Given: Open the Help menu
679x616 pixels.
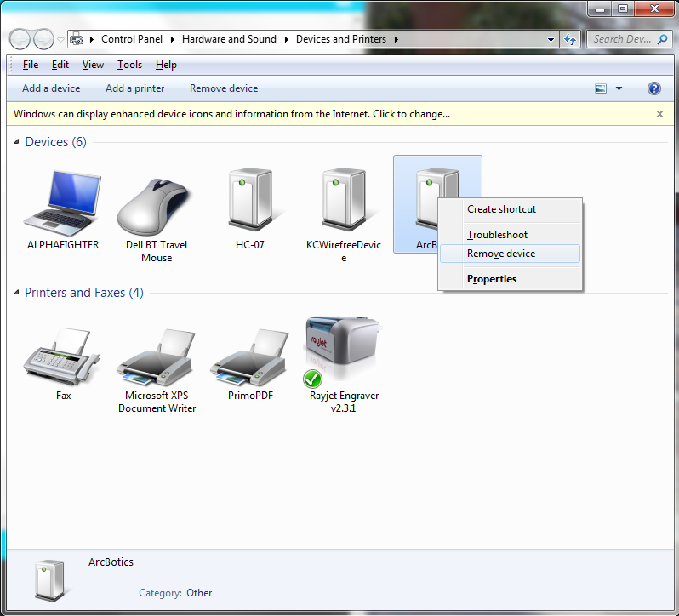Looking at the screenshot, I should click(166, 65).
